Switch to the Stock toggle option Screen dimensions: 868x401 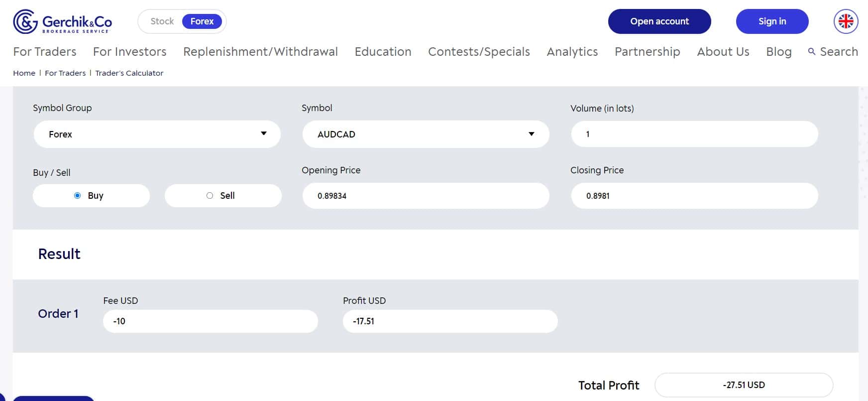point(162,21)
